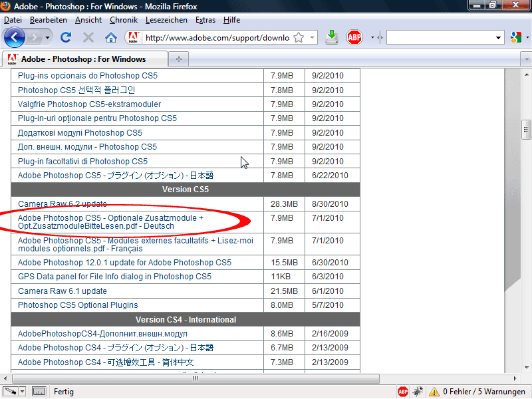Open GPS Data panel for File Info link

click(114, 277)
